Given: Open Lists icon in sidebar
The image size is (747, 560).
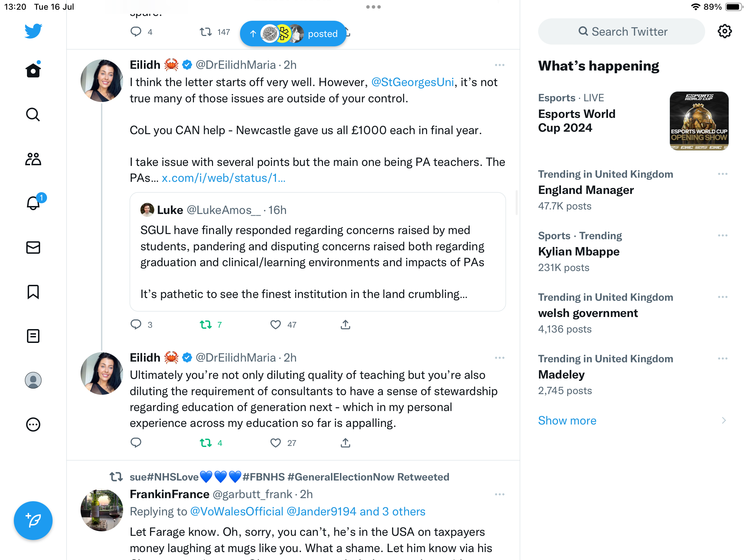Looking at the screenshot, I should (x=33, y=336).
